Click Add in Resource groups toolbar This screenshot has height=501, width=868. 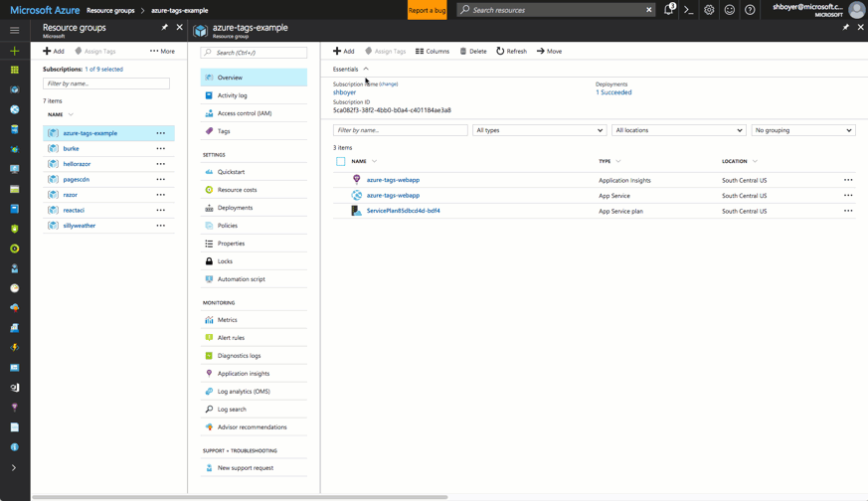pos(54,51)
